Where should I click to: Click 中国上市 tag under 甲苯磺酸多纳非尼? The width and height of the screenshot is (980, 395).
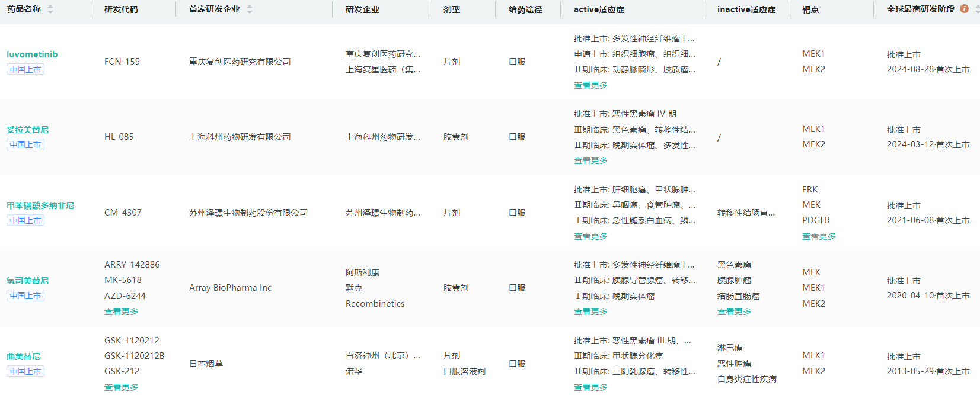25,220
